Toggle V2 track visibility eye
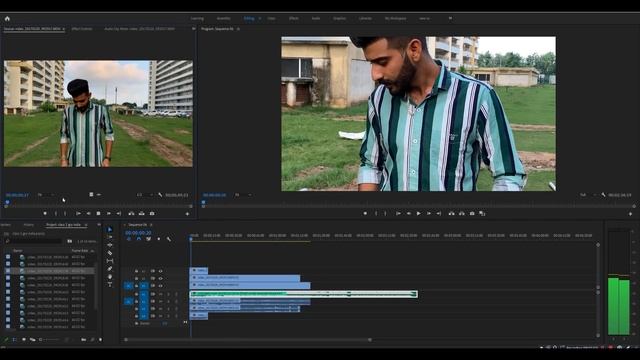 coord(160,278)
